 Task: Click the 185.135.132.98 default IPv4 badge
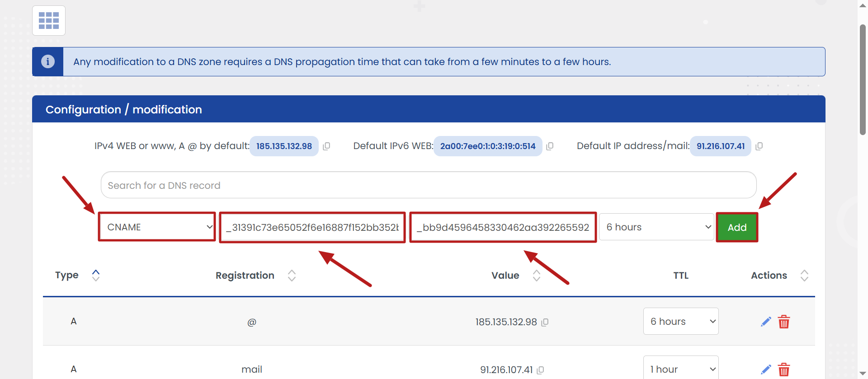pos(284,146)
